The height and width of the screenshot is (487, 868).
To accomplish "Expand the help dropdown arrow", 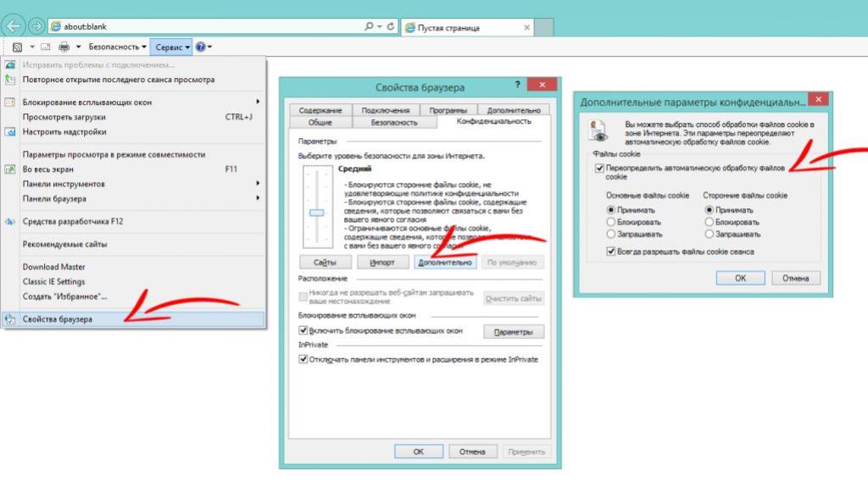I will coord(210,47).
